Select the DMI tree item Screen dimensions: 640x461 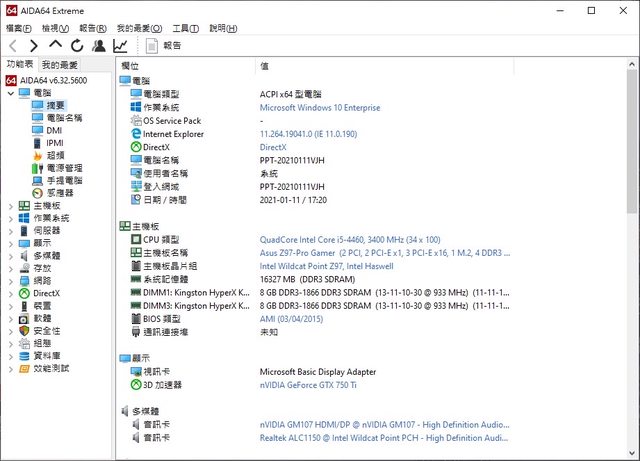point(54,130)
